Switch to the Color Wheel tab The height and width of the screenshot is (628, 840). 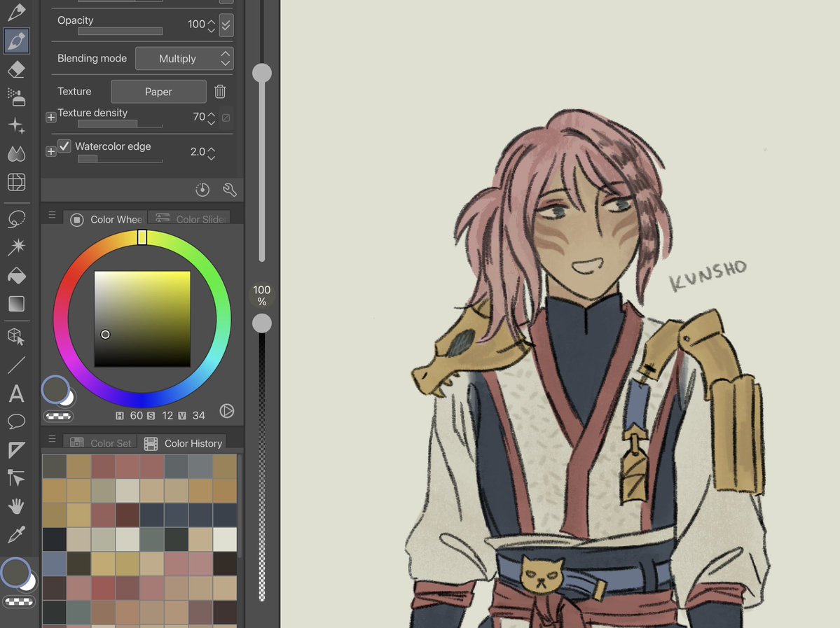pyautogui.click(x=106, y=220)
